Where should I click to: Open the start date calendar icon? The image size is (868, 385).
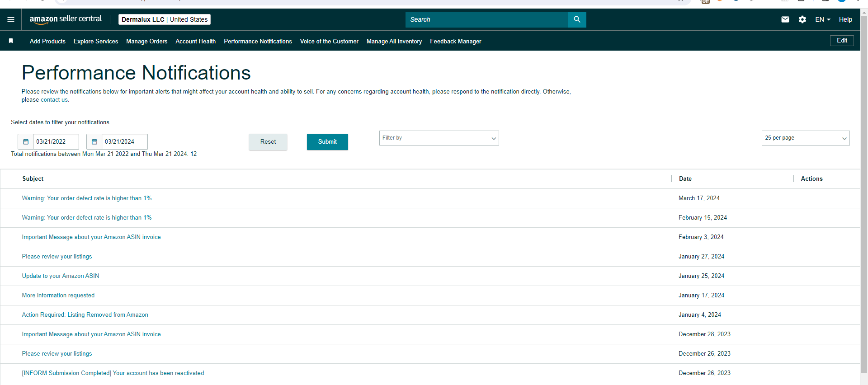point(26,141)
